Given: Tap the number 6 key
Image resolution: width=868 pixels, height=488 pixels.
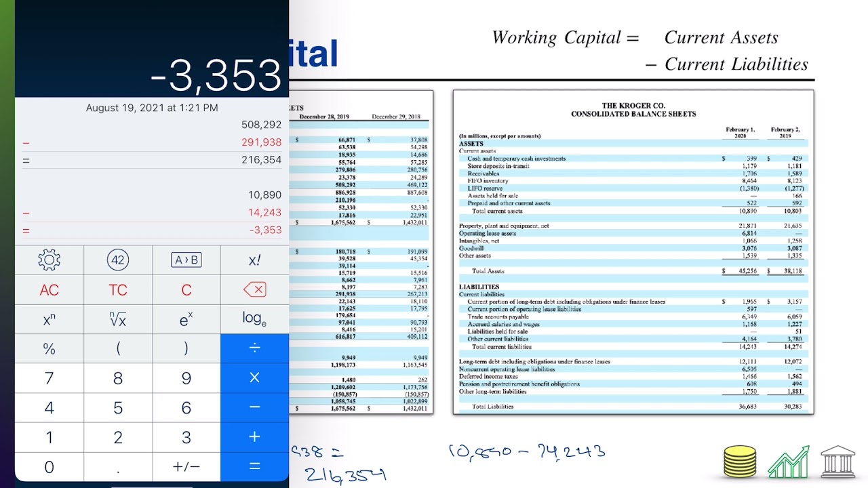Looking at the screenshot, I should coord(186,407).
